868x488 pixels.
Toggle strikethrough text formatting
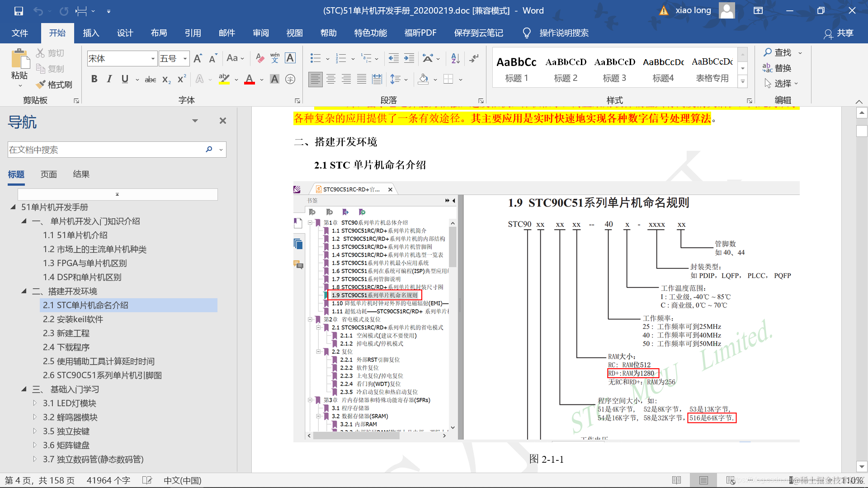[150, 80]
